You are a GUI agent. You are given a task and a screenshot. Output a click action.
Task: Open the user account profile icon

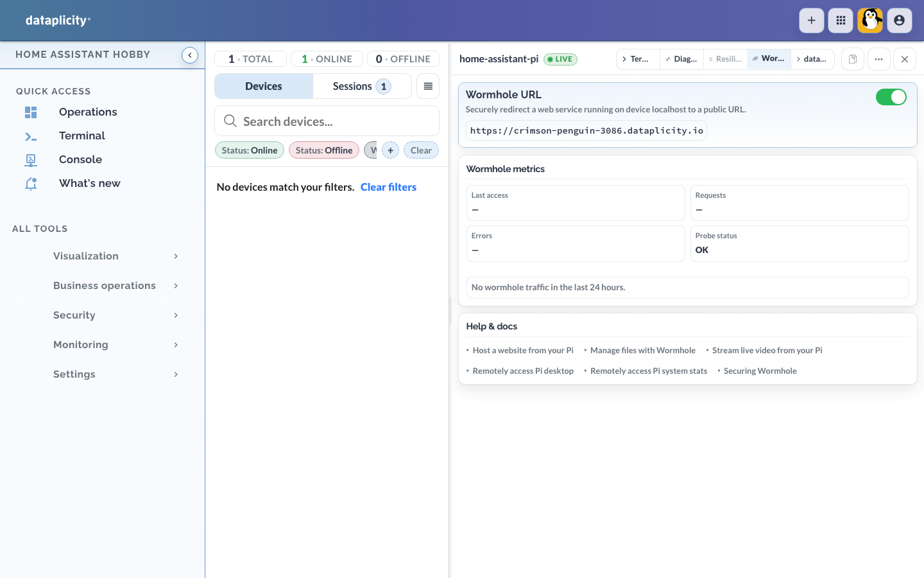pos(900,21)
